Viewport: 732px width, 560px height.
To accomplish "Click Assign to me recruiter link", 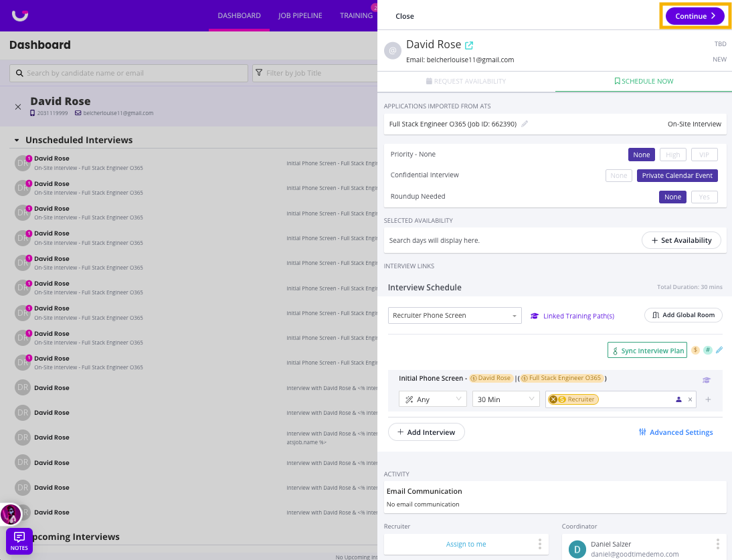I will 466,544.
